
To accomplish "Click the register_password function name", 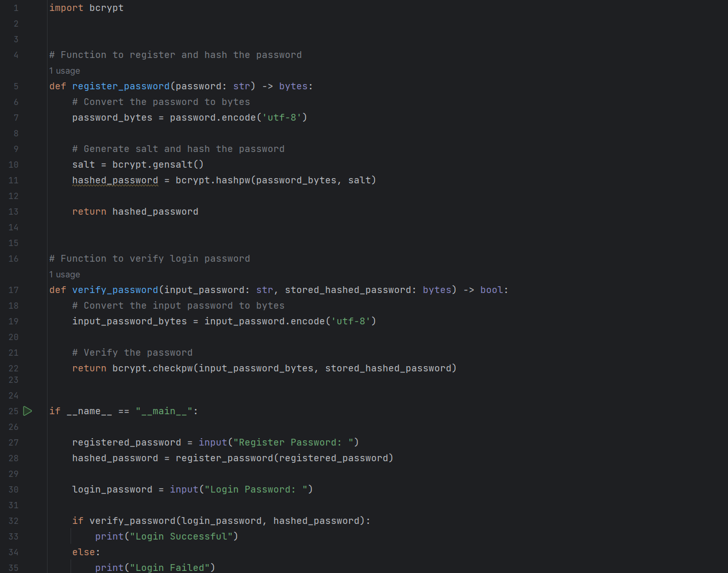I will 120,86.
